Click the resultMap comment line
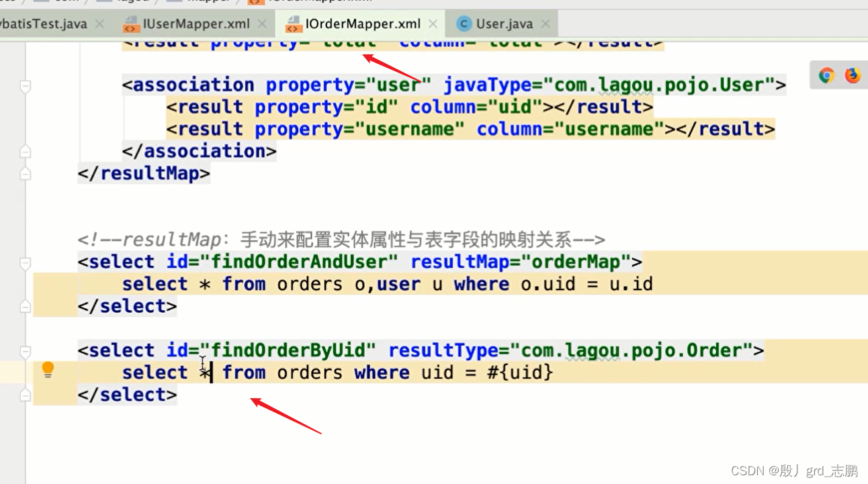Viewport: 868px width, 484px height. 341,240
